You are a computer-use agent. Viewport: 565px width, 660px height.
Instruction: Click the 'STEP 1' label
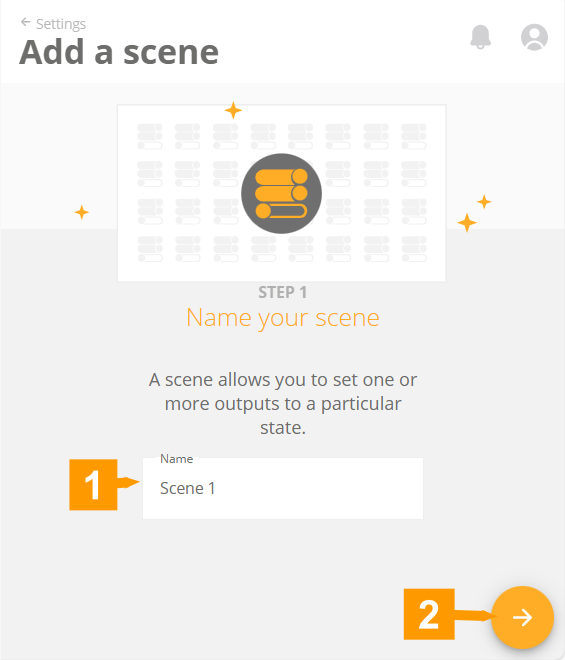(282, 292)
